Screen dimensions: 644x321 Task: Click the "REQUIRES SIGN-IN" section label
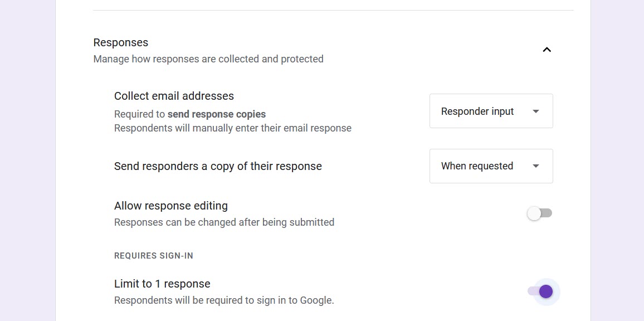(x=153, y=255)
